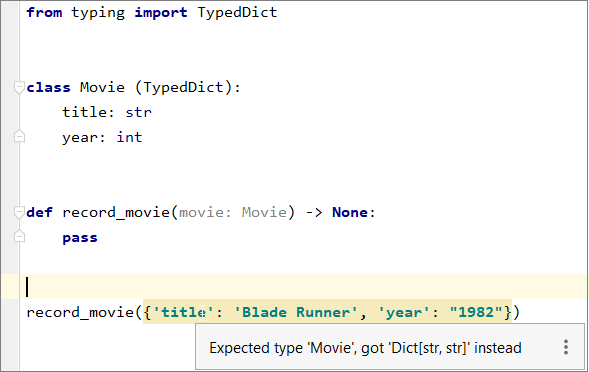
Task: Click the 'from' keyword on the first line
Action: 44,12
